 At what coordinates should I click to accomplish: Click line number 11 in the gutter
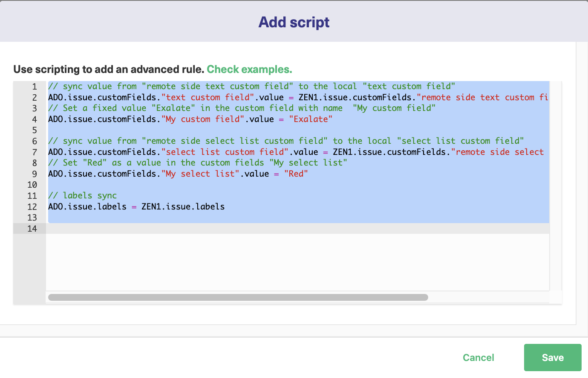pyautogui.click(x=32, y=196)
